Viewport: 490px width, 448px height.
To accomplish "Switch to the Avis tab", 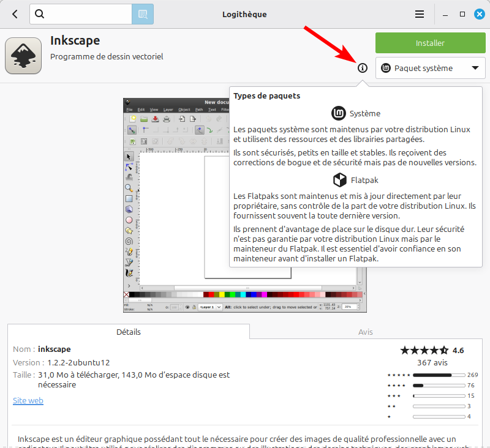I will point(365,332).
